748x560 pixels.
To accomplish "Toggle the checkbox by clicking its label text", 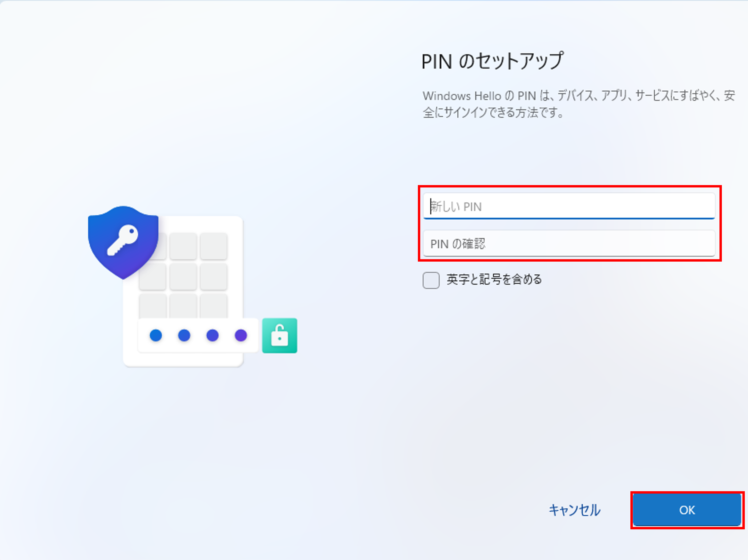I will (494, 280).
